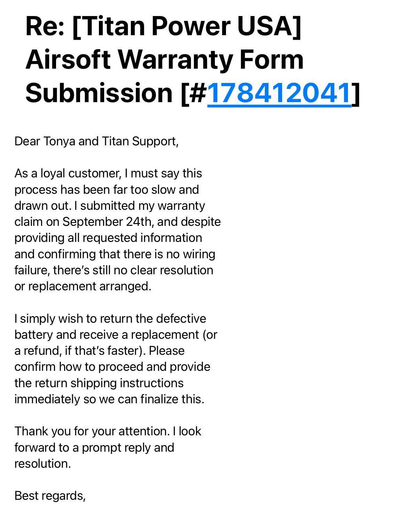Click the sentence 'Thank you for your attention.'
Image resolution: width=420 pixels, height=512 pixels.
[92, 431]
